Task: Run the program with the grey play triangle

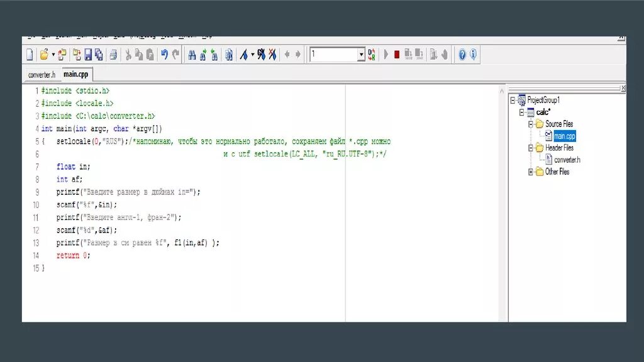Action: 386,55
